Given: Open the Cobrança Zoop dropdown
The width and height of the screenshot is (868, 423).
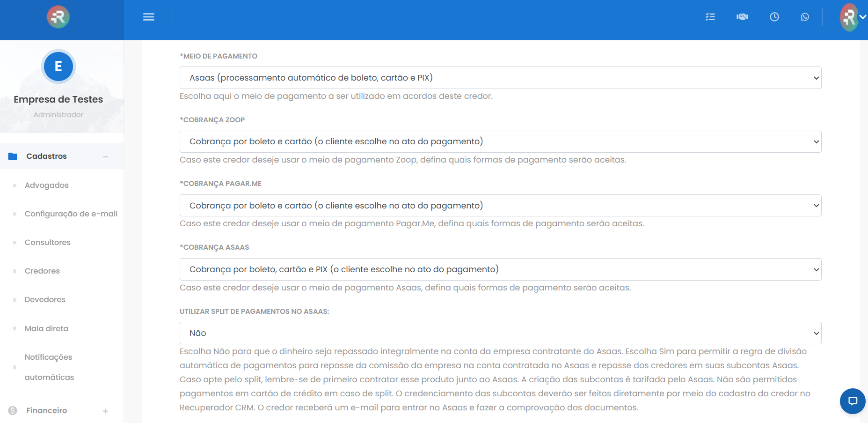Looking at the screenshot, I should [500, 141].
